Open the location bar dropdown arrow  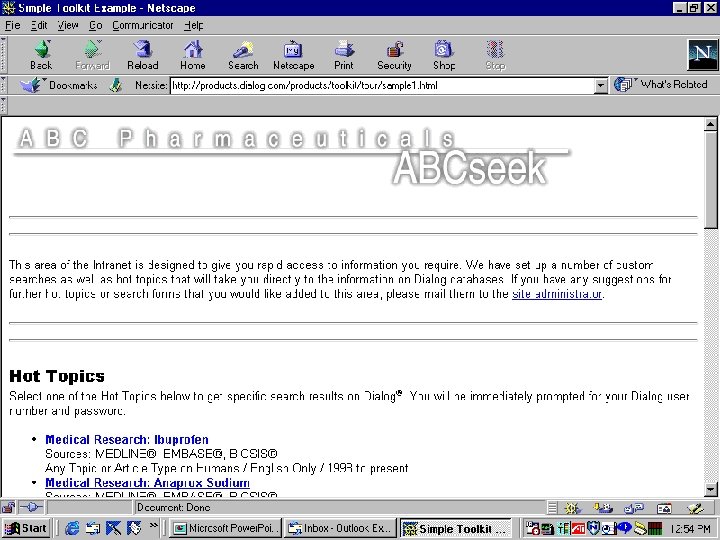(x=601, y=85)
